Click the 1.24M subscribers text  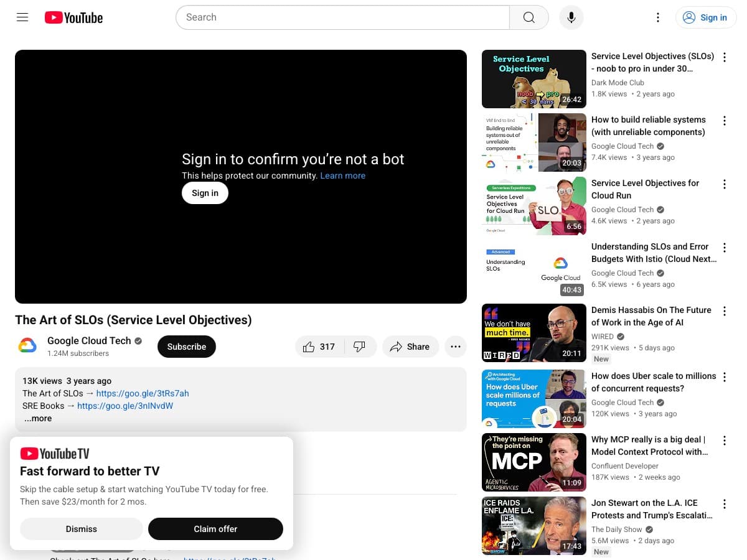78,353
